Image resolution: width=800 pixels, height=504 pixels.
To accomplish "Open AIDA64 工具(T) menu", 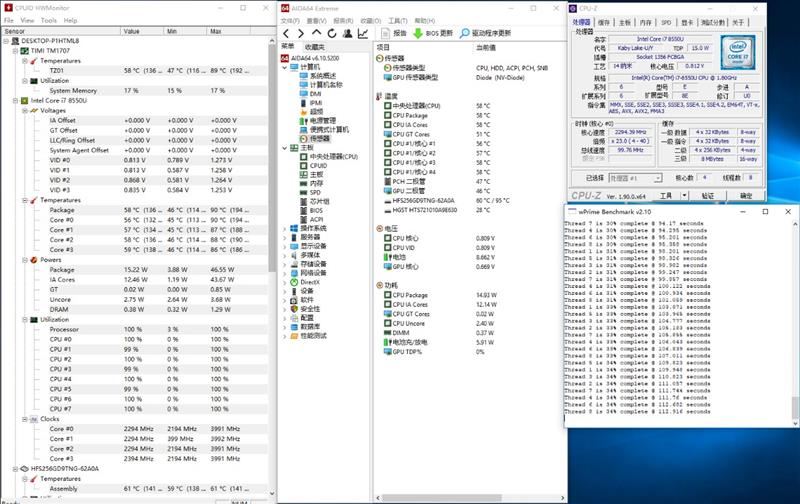I will coord(398,21).
